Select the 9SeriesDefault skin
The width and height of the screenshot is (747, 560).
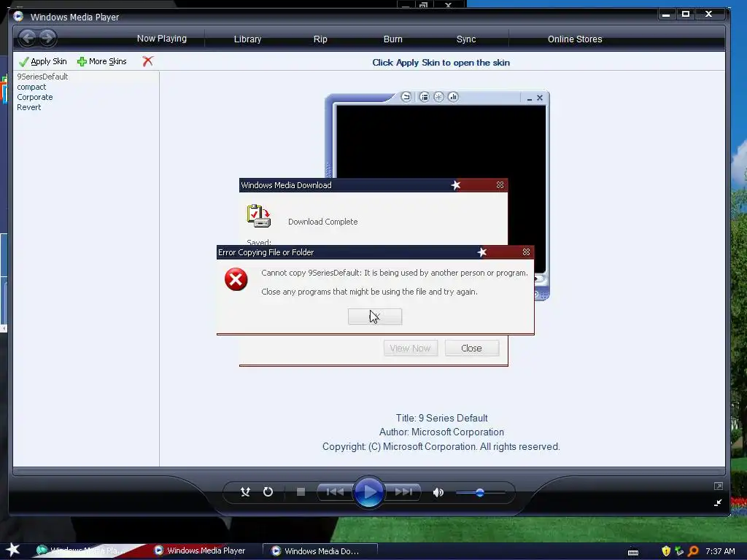(42, 77)
